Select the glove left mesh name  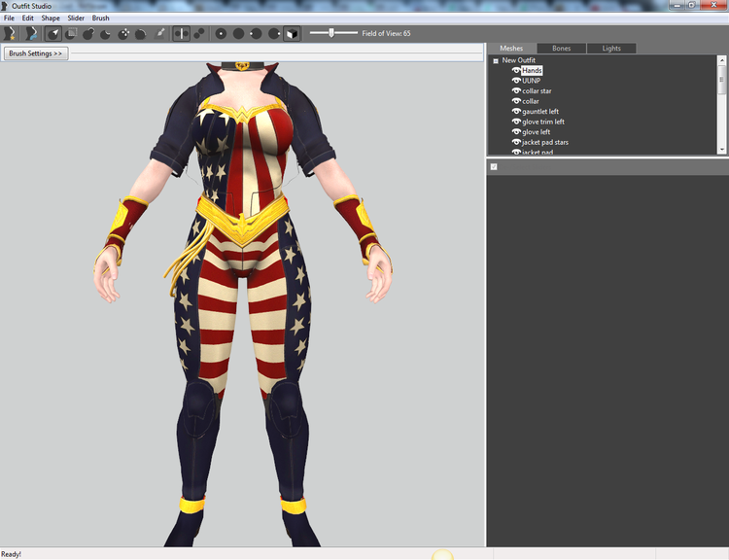[x=536, y=131]
